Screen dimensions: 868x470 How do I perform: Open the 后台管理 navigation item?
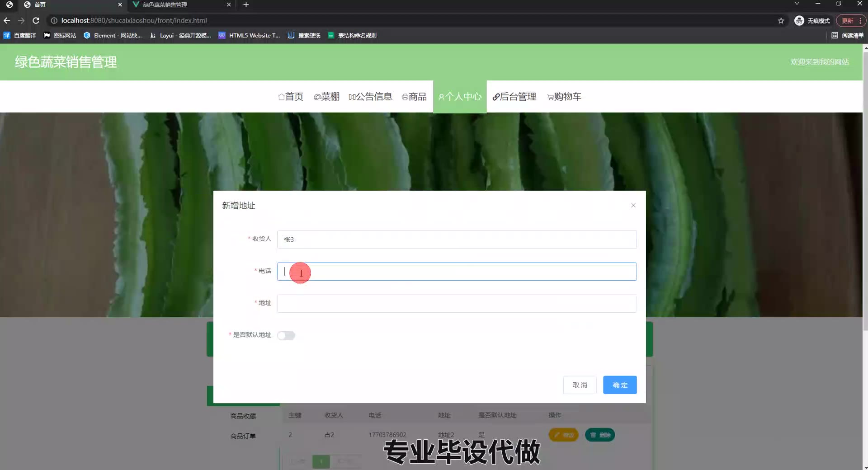click(x=514, y=97)
